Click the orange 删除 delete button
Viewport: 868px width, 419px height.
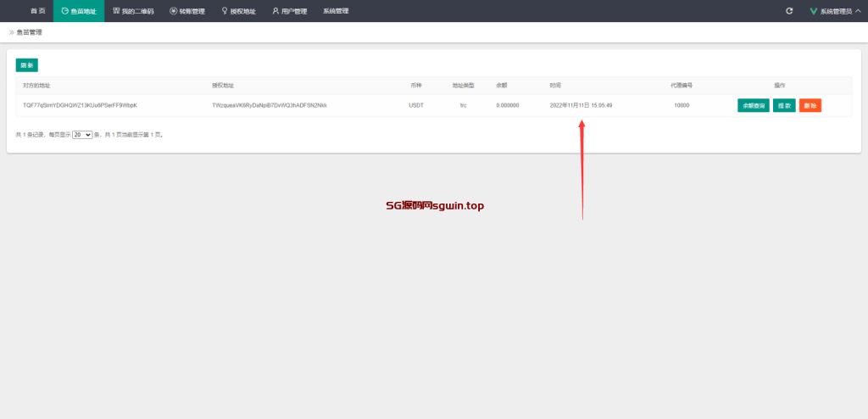coord(810,106)
